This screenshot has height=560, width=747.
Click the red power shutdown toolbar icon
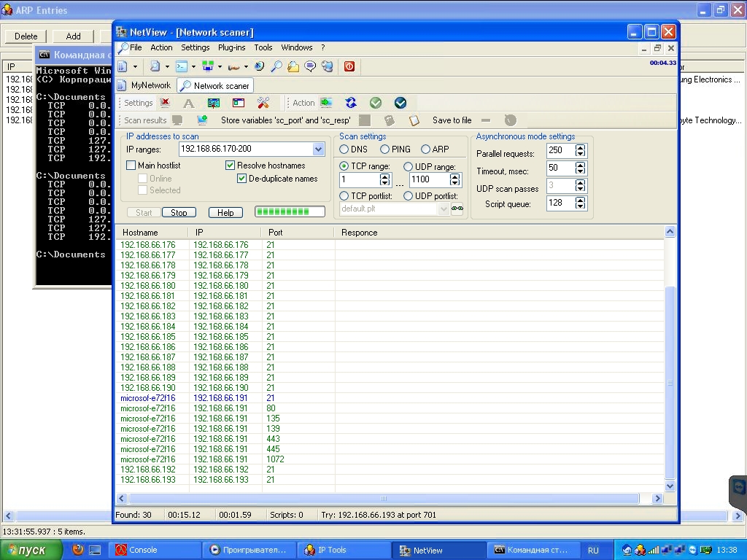[x=349, y=66]
